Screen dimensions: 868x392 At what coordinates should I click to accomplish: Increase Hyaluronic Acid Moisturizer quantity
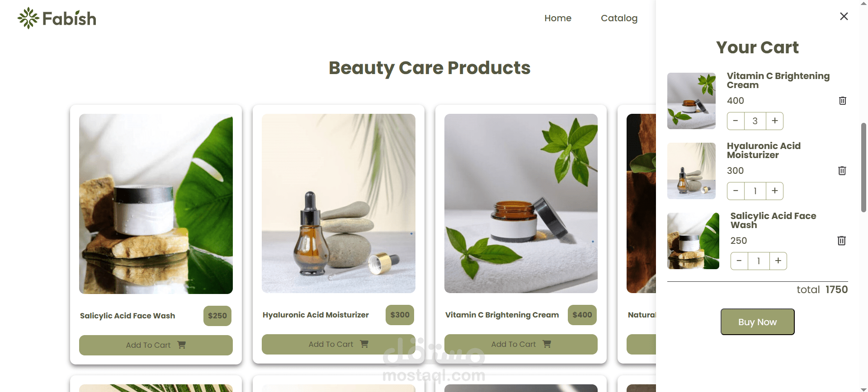(x=775, y=191)
